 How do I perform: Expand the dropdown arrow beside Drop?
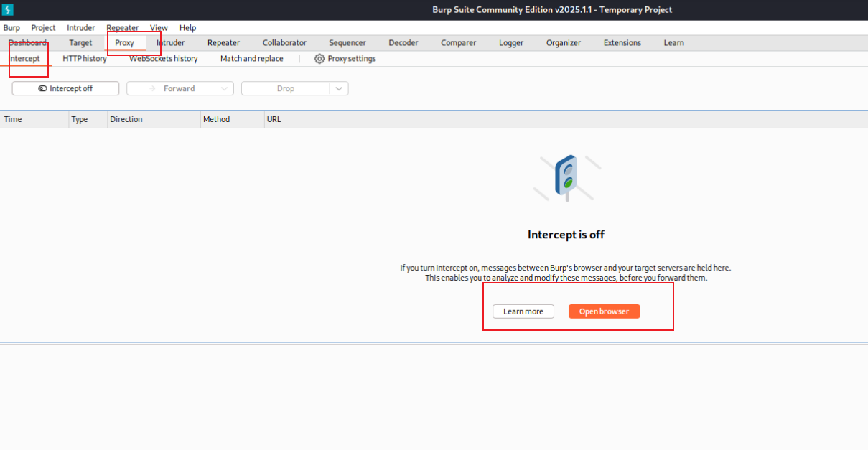339,88
